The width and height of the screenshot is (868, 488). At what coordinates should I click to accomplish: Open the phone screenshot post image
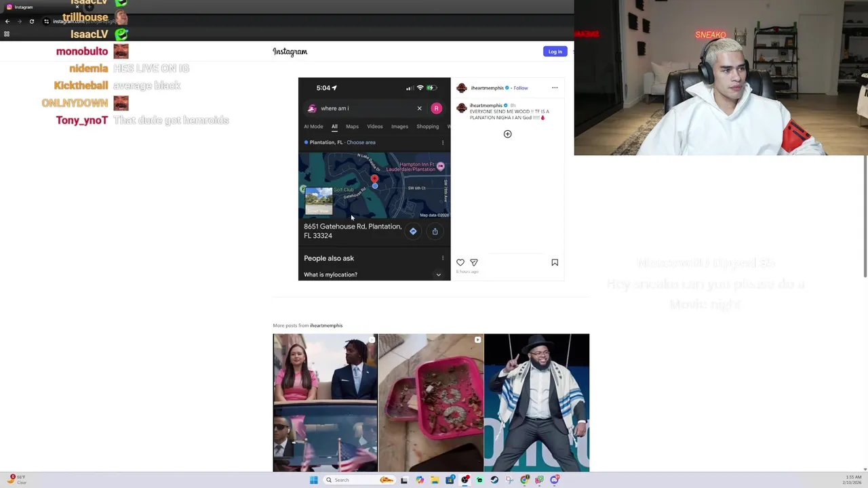pyautogui.click(x=374, y=179)
